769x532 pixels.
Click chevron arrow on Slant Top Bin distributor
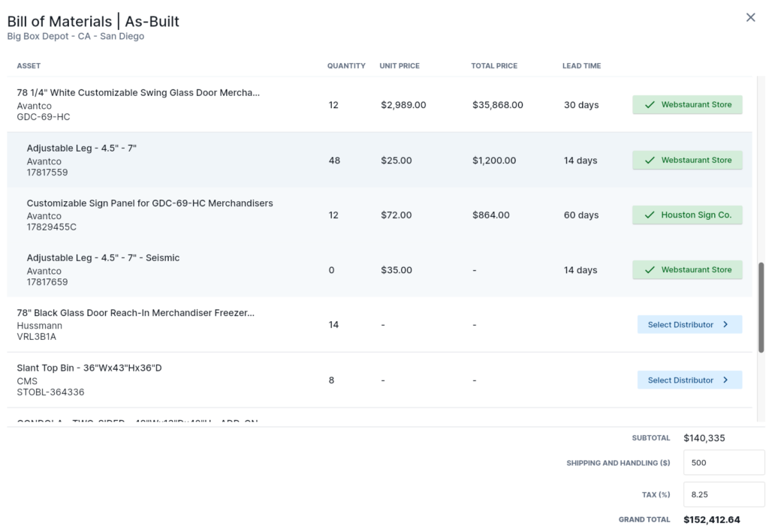[725, 380]
